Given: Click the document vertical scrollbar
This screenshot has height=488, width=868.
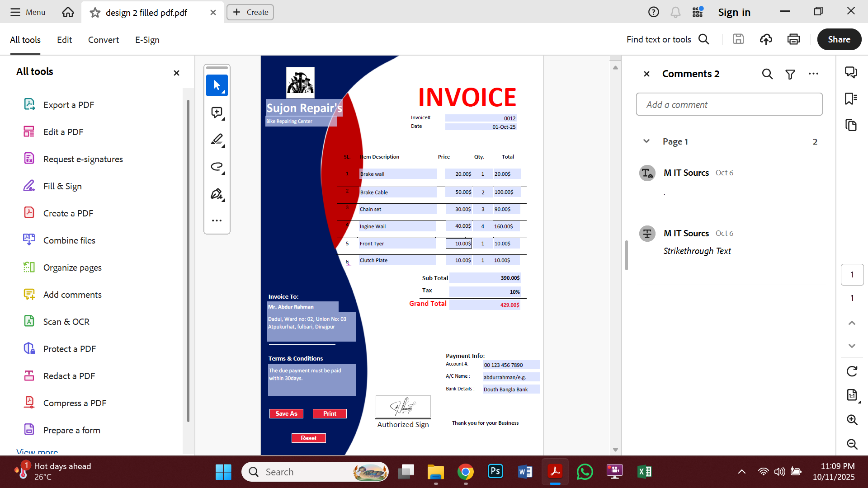Looking at the screenshot, I should point(615,253).
